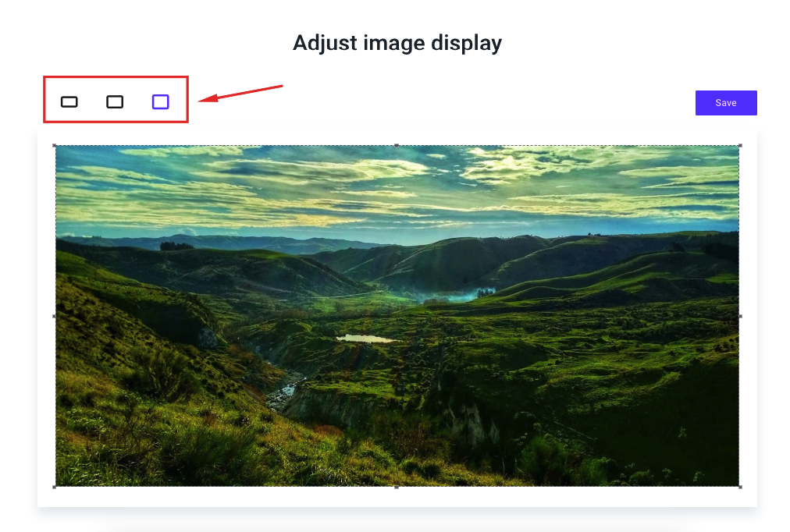The height and width of the screenshot is (532, 790).
Task: Click the top-right crop corner handle
Action: click(x=740, y=145)
